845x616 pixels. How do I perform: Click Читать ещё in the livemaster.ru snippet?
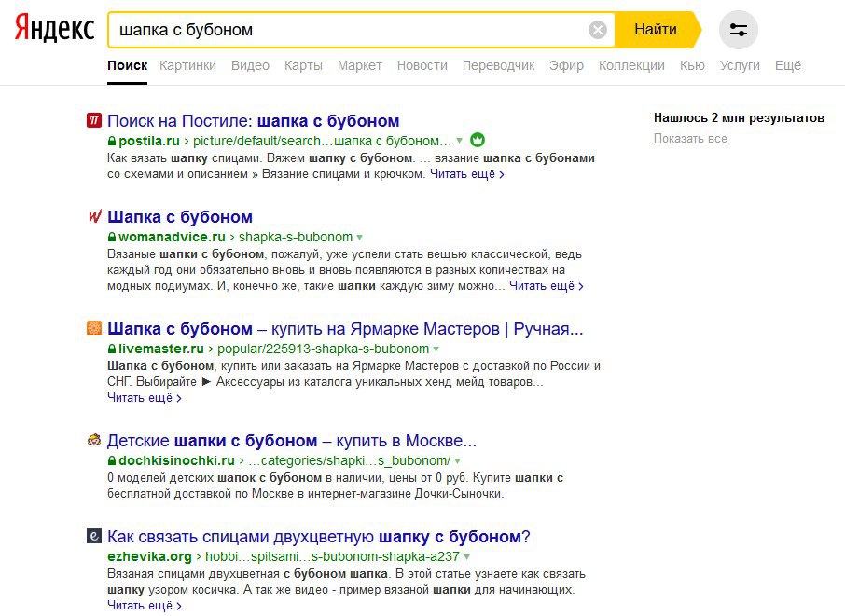(x=144, y=397)
